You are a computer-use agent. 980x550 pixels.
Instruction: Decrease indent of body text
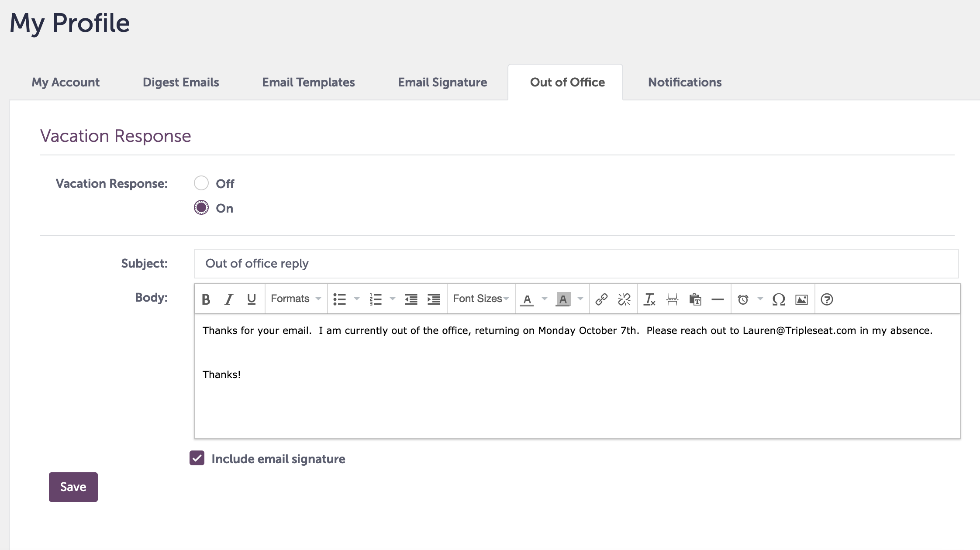[411, 299]
